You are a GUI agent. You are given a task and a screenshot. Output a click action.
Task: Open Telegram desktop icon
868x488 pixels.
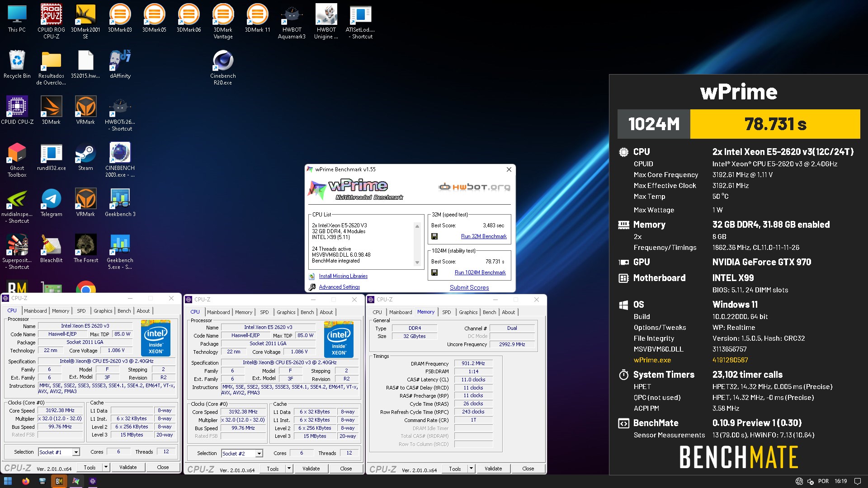click(x=51, y=202)
